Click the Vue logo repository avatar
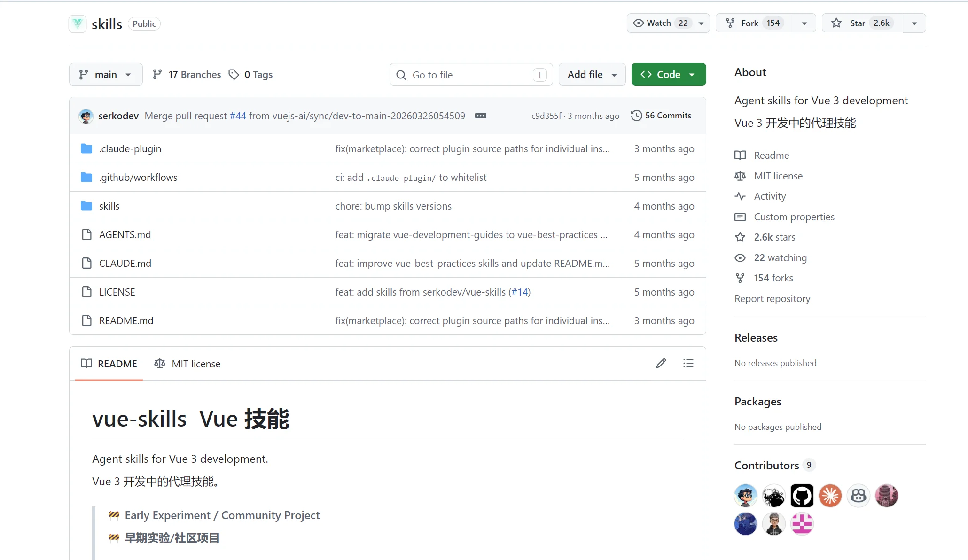968x560 pixels. [78, 23]
